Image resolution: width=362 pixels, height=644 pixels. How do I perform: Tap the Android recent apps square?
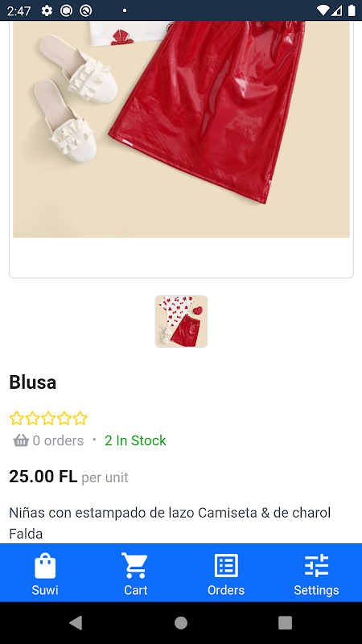coord(286,622)
